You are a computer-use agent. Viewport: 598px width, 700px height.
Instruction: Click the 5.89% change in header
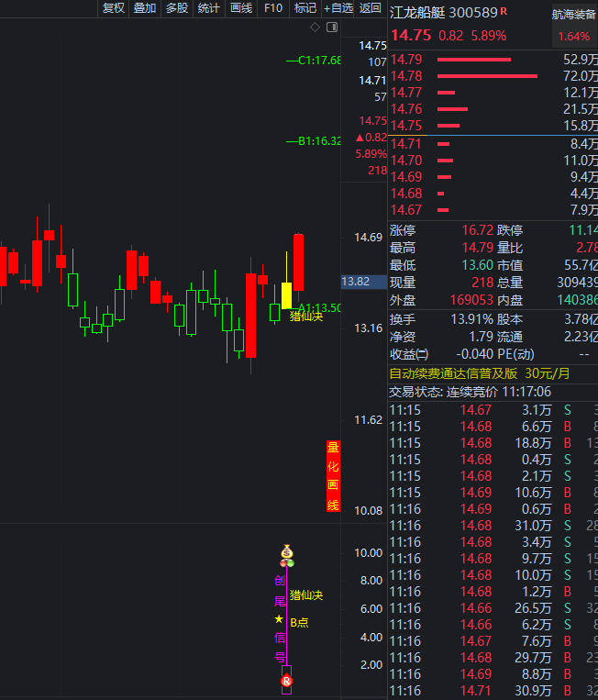[x=489, y=36]
